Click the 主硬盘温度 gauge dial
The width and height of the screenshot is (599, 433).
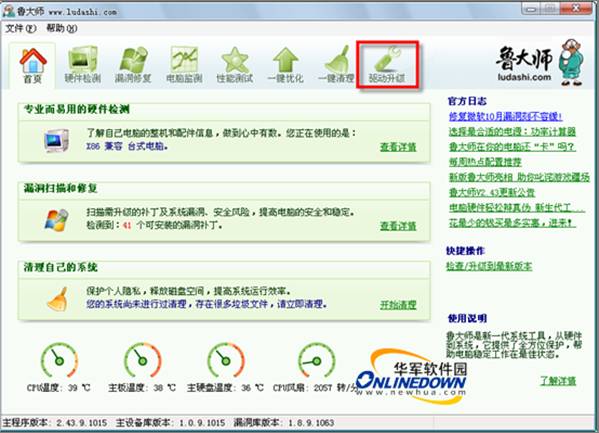(225, 360)
